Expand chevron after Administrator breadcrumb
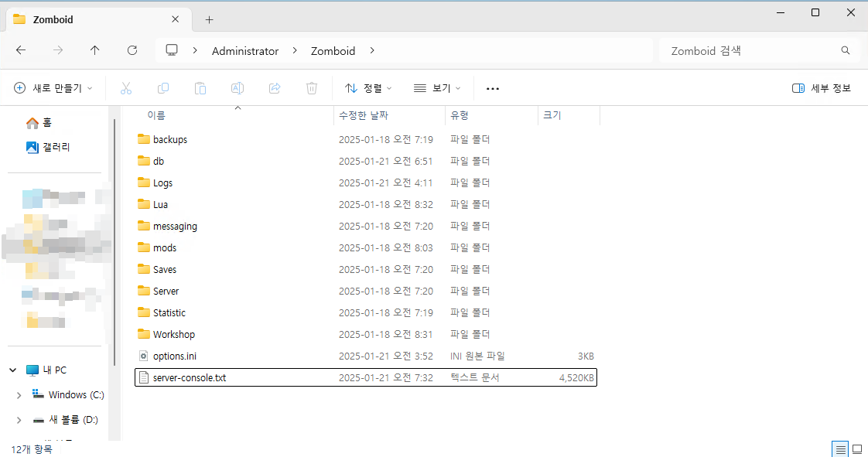Image resolution: width=868 pixels, height=457 pixels. (x=295, y=50)
